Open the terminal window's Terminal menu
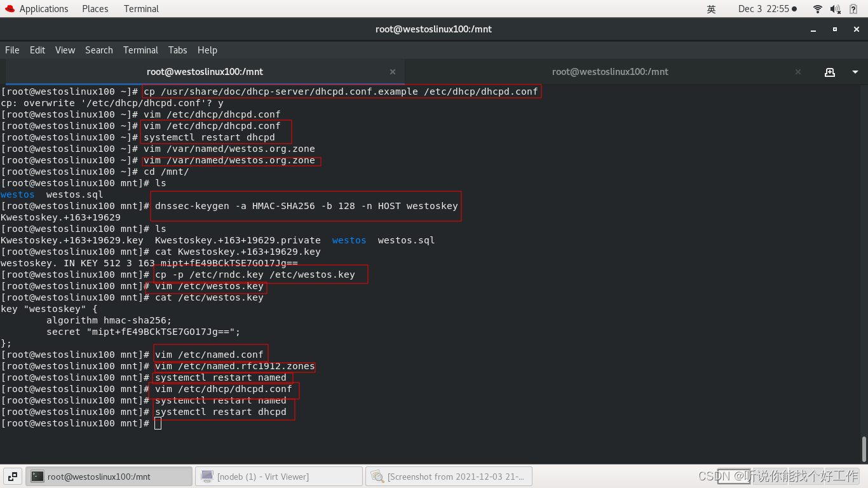The height and width of the screenshot is (488, 868). 140,50
